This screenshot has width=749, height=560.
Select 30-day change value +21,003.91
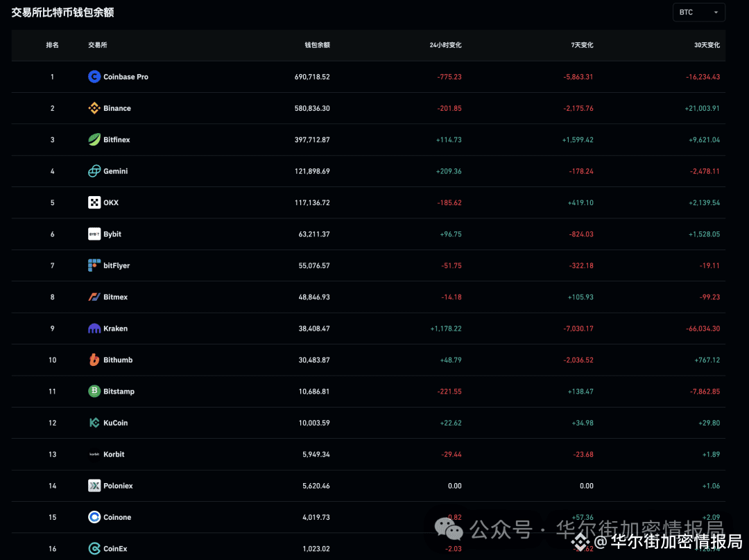702,108
